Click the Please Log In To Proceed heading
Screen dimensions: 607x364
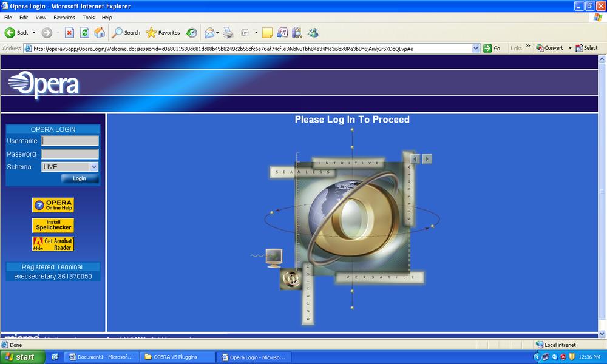click(352, 120)
